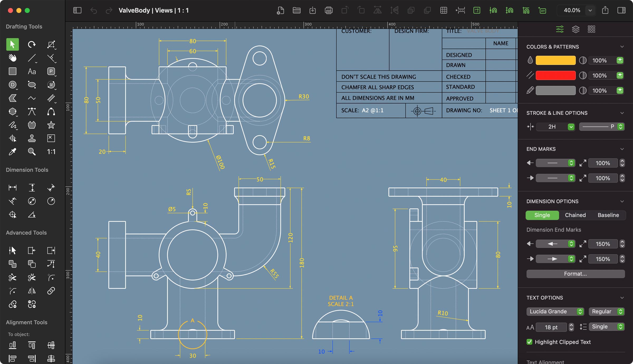
Task: Select Chained dimension mode
Action: (x=575, y=215)
